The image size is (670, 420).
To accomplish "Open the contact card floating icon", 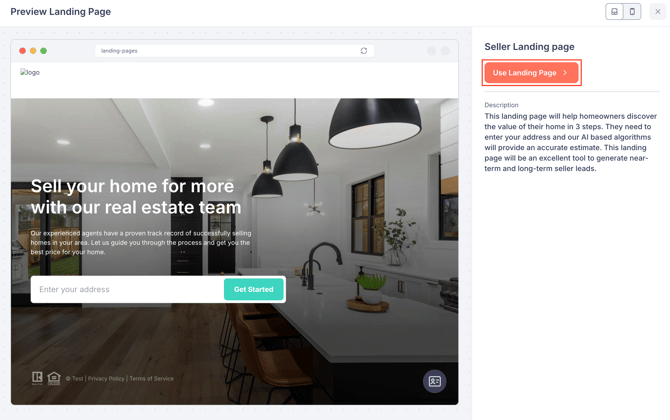I will 435,381.
